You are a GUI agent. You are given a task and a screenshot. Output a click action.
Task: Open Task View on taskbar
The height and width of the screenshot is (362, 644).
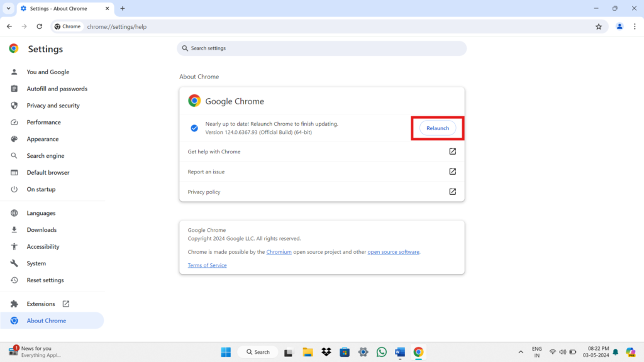(x=288, y=352)
